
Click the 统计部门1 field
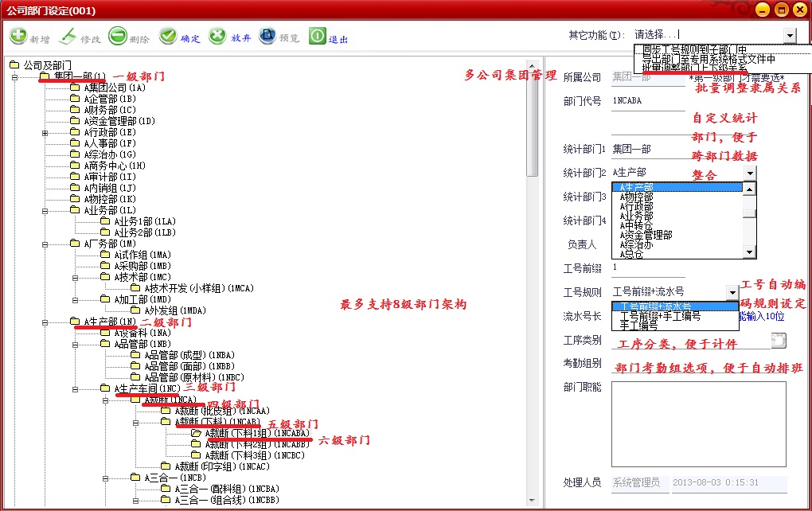click(648, 149)
